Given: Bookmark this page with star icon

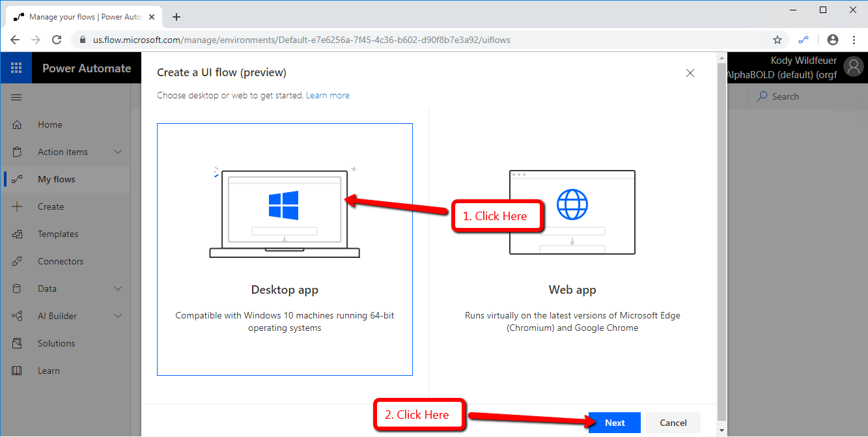Looking at the screenshot, I should (777, 40).
